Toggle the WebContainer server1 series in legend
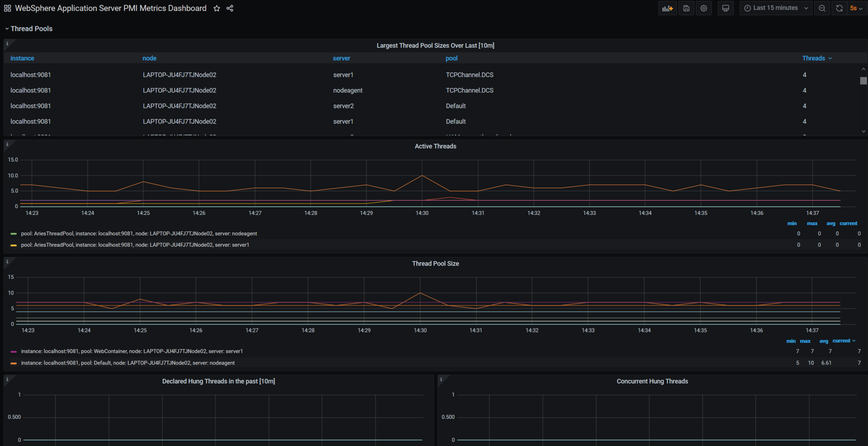The height and width of the screenshot is (446, 868). [x=131, y=351]
